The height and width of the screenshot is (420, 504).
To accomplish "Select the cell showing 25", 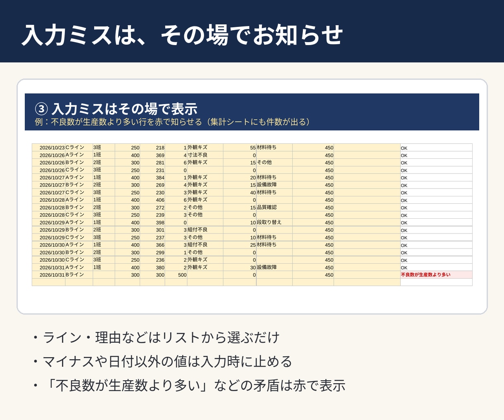I will [240, 245].
